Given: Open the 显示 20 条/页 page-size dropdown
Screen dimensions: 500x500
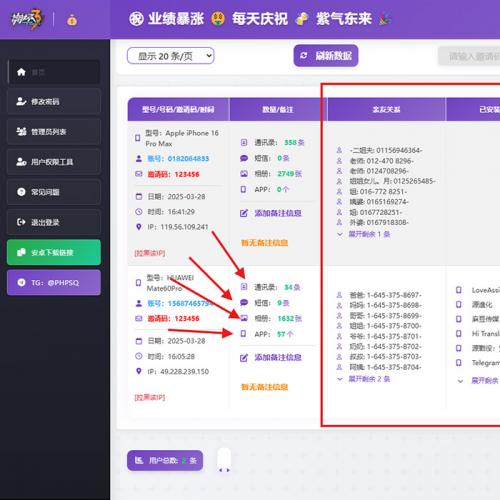Looking at the screenshot, I should click(171, 56).
